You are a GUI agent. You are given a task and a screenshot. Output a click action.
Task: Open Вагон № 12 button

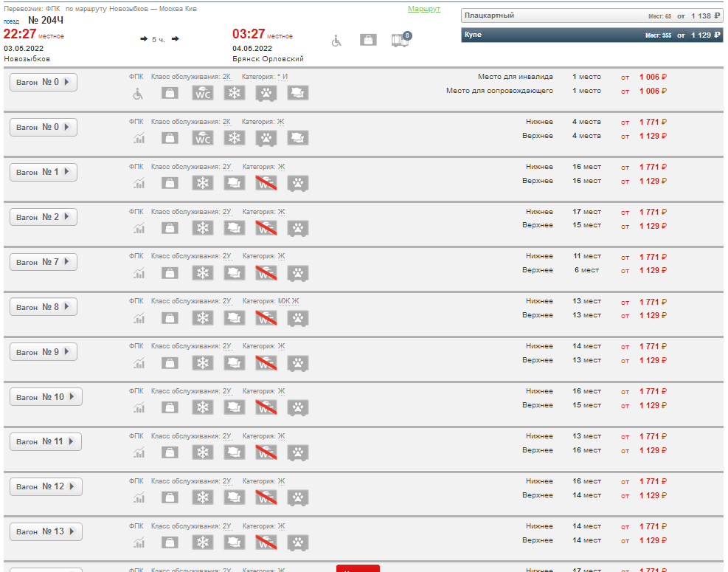[x=46, y=486]
